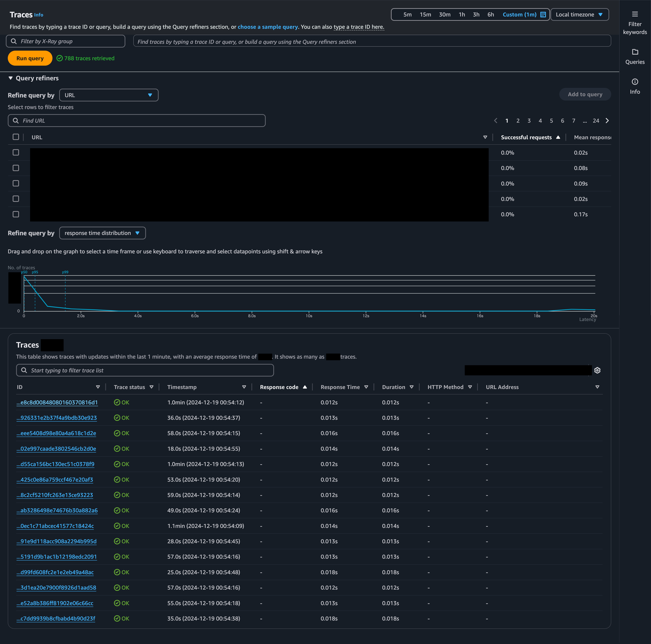The width and height of the screenshot is (651, 644).
Task: Open the Traces Info link
Action: pos(39,15)
